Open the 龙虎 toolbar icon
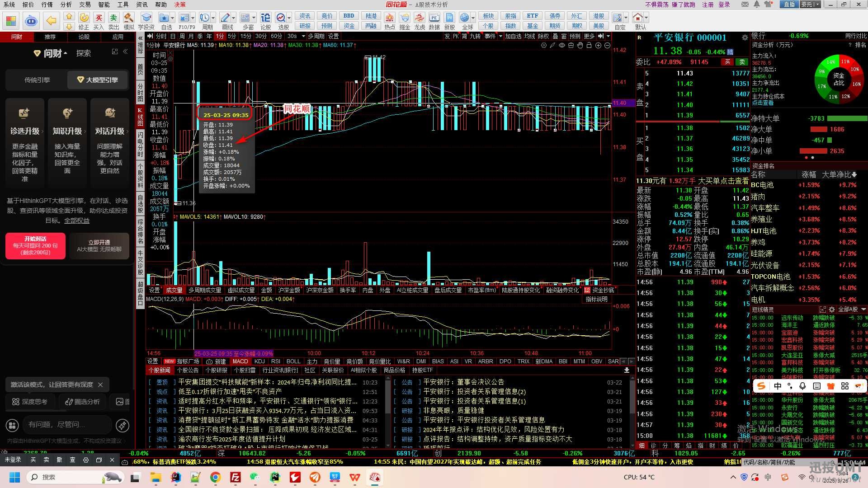 pos(420,21)
